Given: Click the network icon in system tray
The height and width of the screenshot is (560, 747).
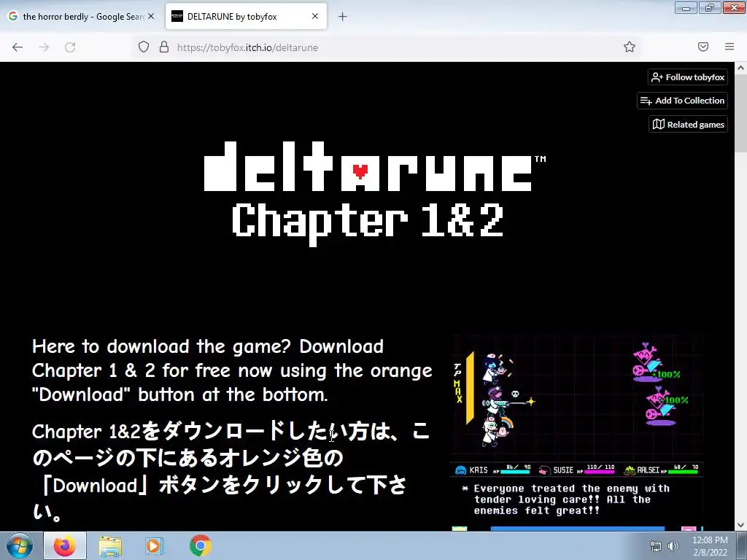Looking at the screenshot, I should click(x=656, y=547).
